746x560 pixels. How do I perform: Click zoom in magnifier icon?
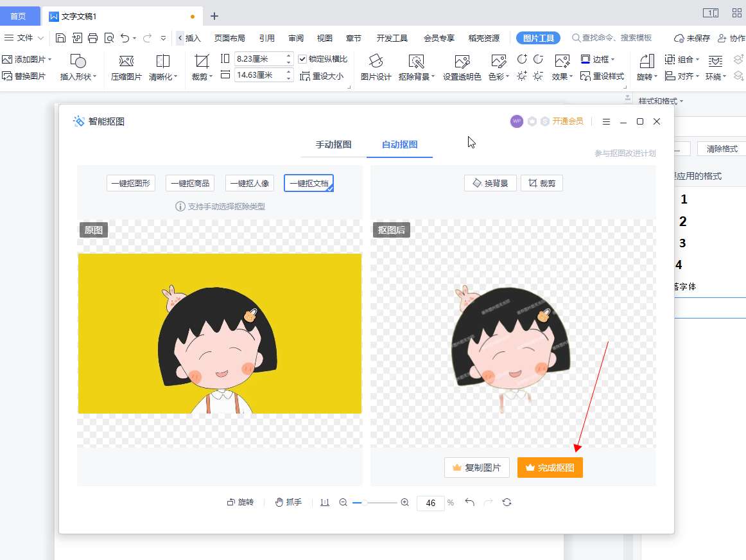point(405,502)
